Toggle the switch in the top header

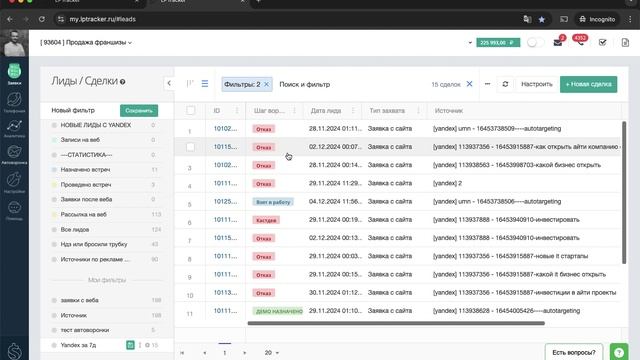coord(535,42)
